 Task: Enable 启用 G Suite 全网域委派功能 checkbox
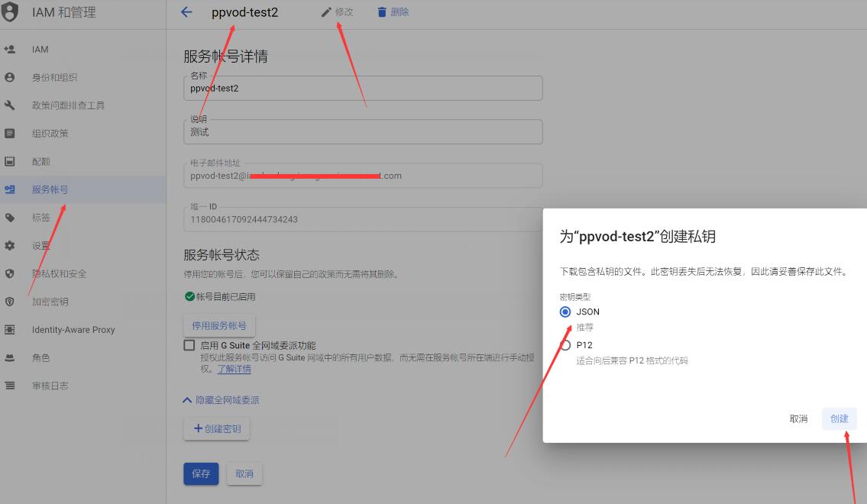tap(189, 344)
